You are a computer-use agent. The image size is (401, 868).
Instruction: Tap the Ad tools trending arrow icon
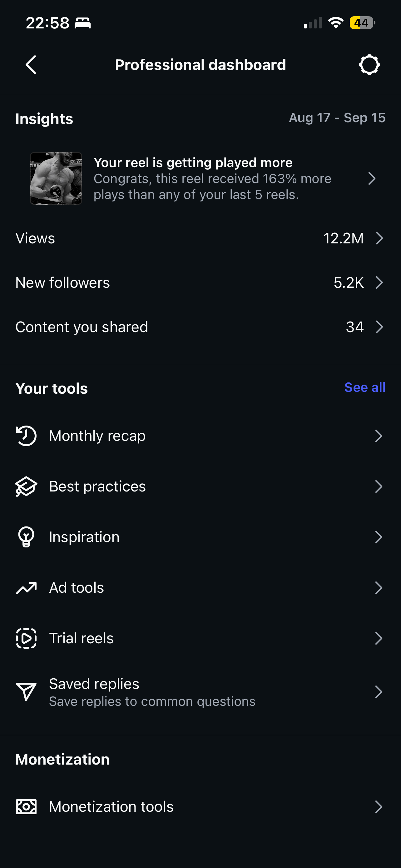click(26, 588)
